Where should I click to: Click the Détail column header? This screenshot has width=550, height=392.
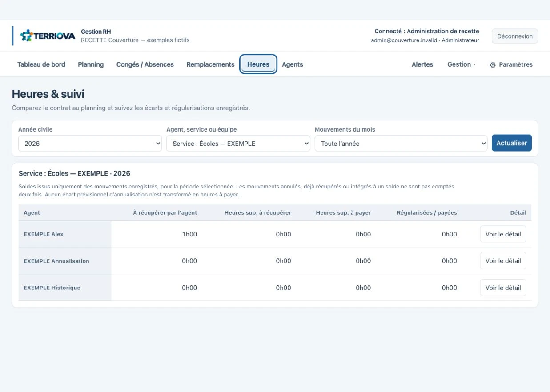tap(518, 213)
